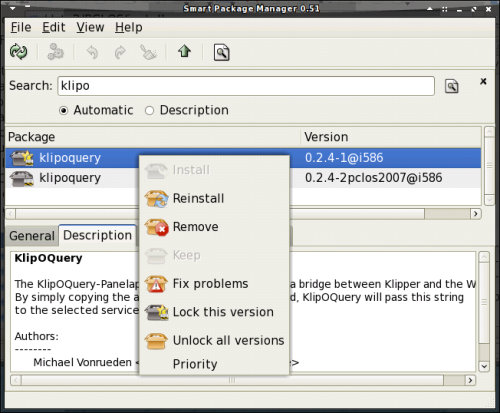The width and height of the screenshot is (500, 413).
Task: Click the locked package icon of selected klipoquery
Action: pos(22,158)
